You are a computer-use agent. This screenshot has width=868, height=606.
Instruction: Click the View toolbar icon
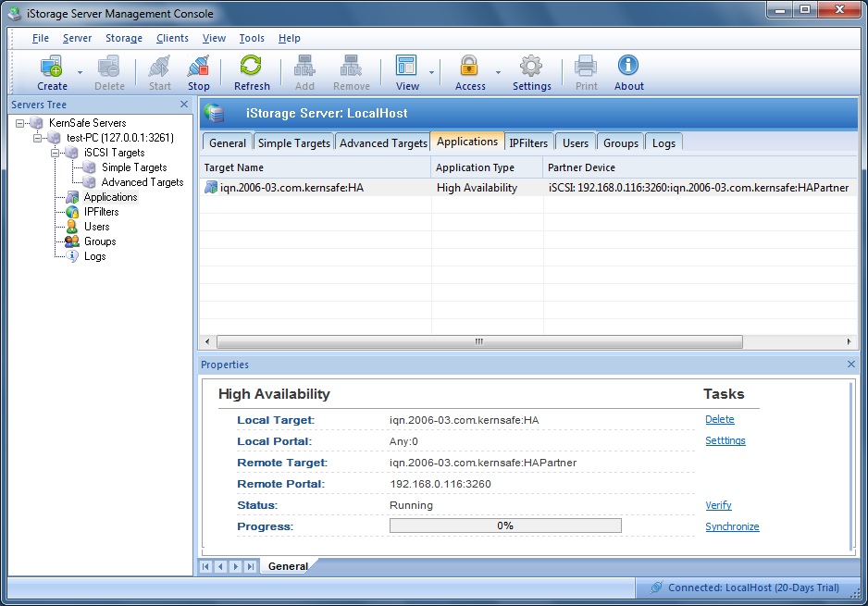[x=406, y=66]
